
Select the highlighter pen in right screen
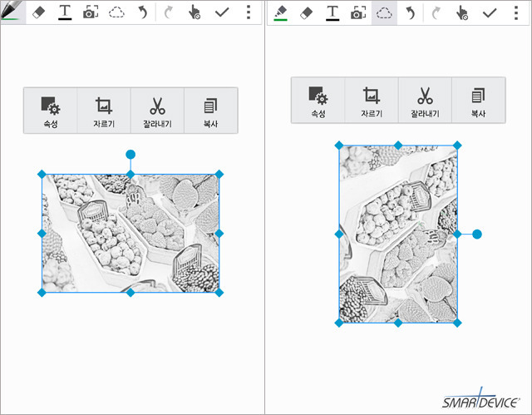click(x=280, y=13)
